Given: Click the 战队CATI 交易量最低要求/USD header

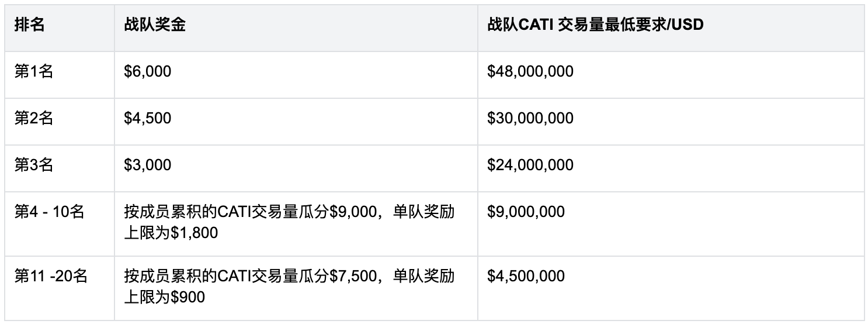Looking at the screenshot, I should [x=595, y=26].
